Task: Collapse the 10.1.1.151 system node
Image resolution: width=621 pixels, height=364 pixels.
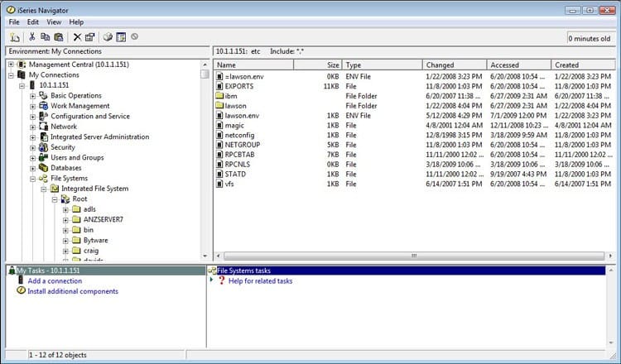Action: (22, 85)
